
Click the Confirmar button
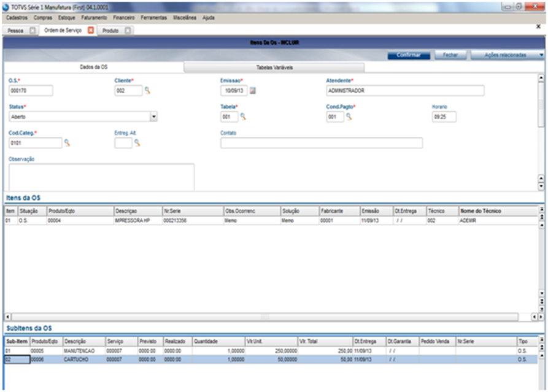(x=409, y=55)
